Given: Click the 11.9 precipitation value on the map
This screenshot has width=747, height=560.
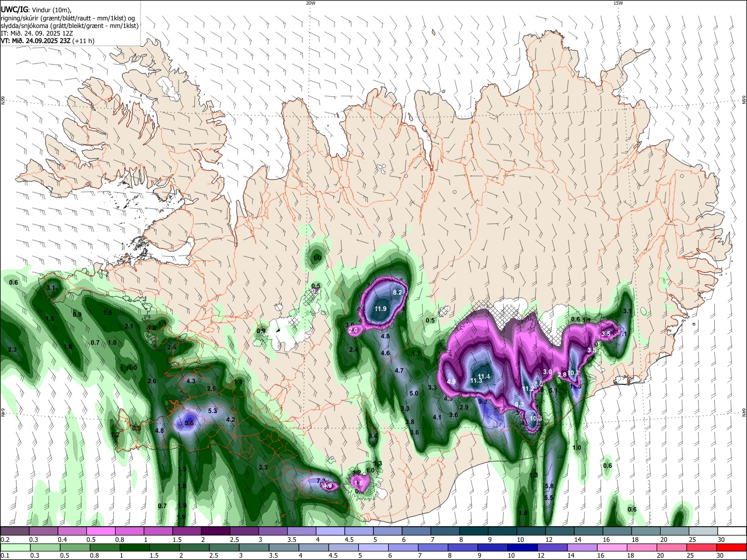Looking at the screenshot, I should click(381, 309).
